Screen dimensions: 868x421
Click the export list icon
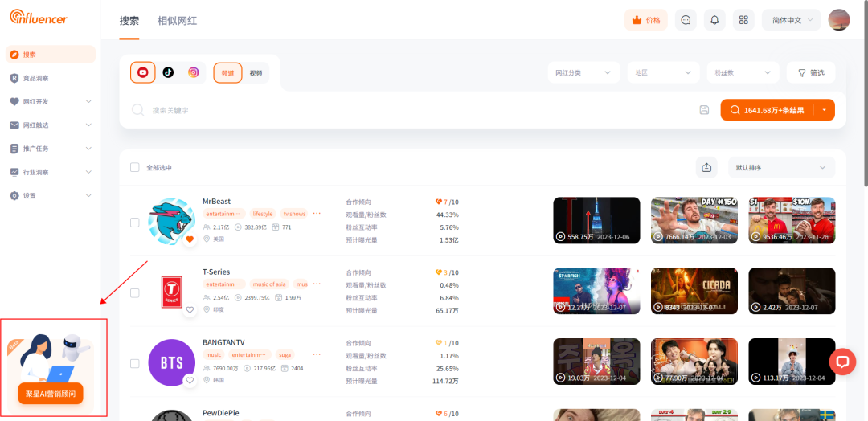click(x=706, y=167)
